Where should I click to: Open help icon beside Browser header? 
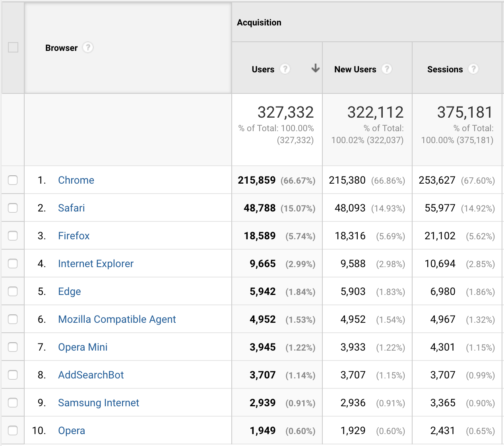pyautogui.click(x=88, y=48)
